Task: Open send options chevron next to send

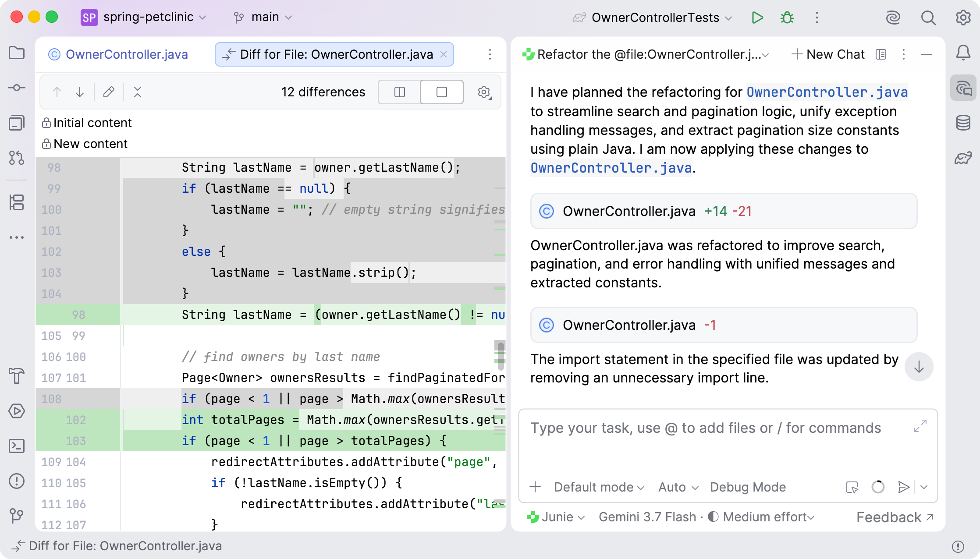Action: pos(924,487)
